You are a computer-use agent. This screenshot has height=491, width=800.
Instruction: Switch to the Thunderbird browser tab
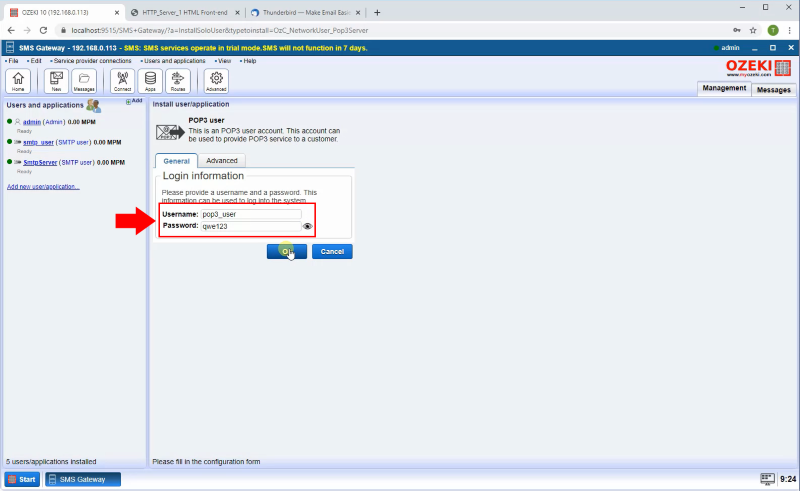(x=306, y=12)
